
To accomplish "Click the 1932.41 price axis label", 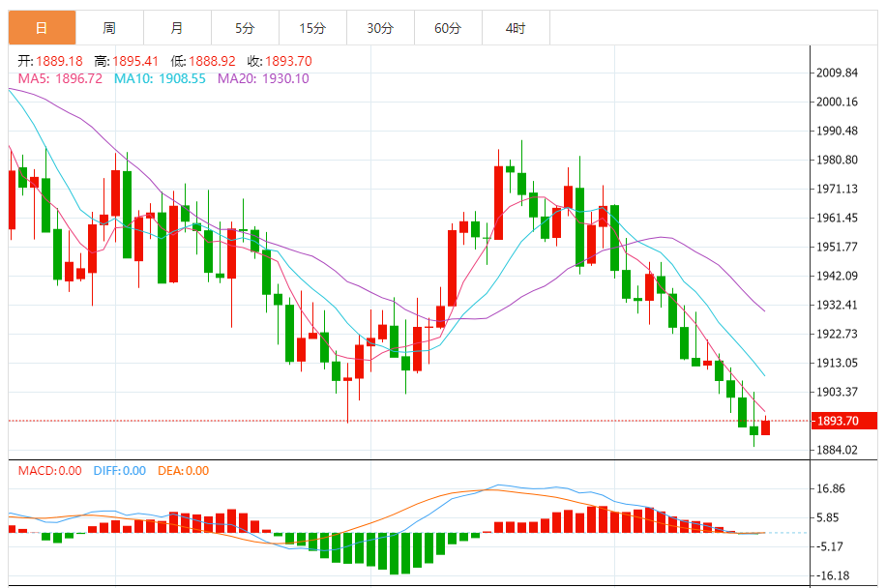I will 837,305.
